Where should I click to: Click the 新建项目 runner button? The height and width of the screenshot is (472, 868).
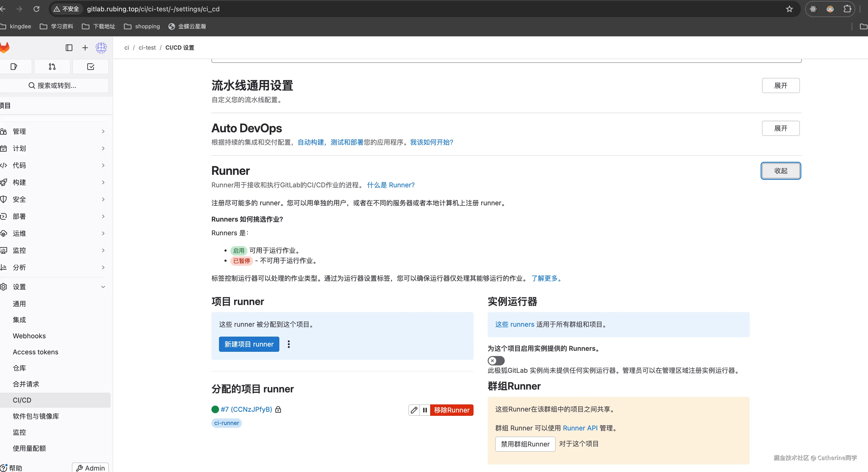[x=249, y=344]
